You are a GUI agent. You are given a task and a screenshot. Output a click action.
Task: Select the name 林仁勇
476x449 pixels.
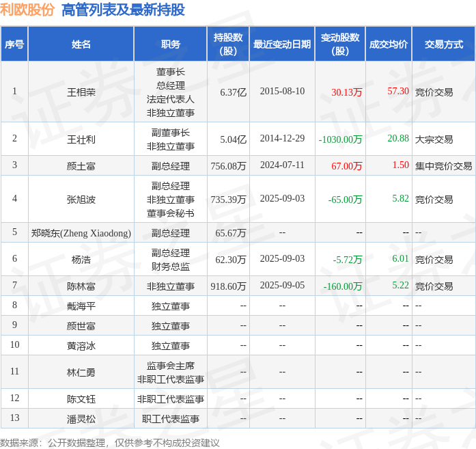pyautogui.click(x=81, y=372)
